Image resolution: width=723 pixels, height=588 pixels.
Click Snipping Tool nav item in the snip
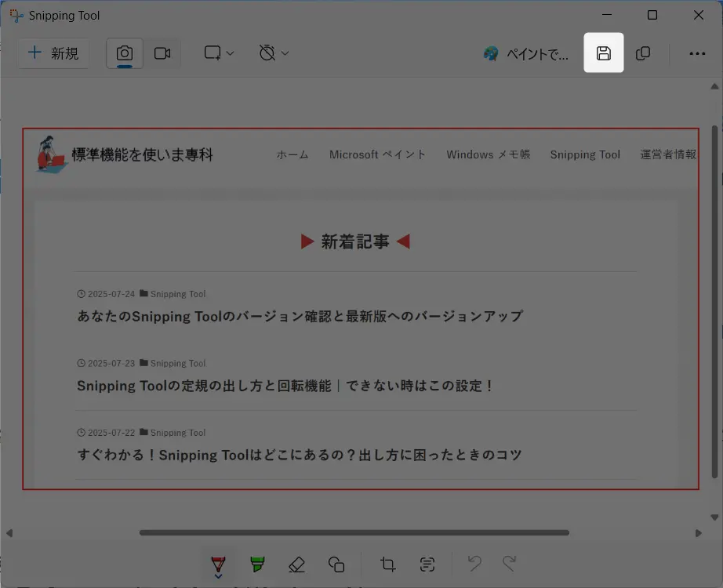pos(585,154)
